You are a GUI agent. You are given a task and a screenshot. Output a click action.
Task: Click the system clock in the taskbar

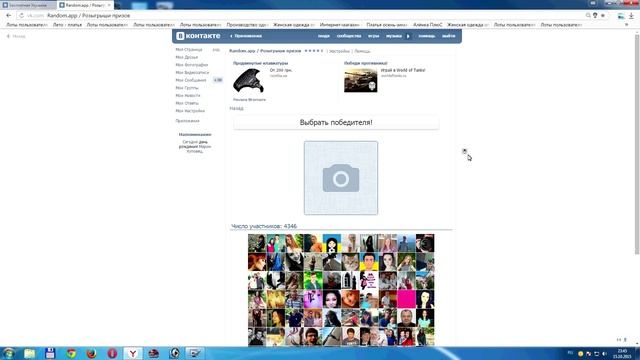click(622, 353)
